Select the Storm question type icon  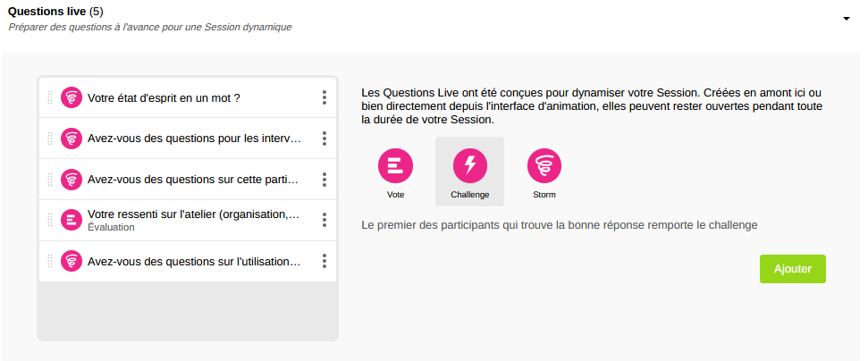tap(544, 166)
